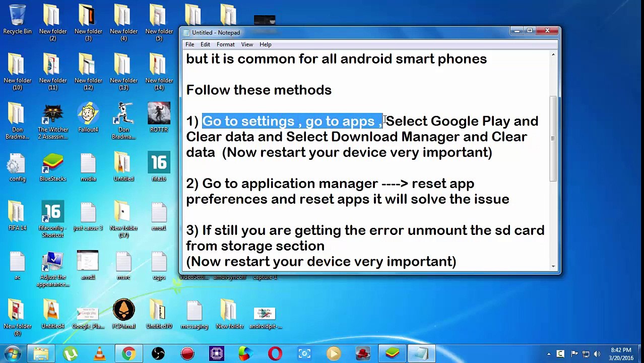Select the Untitled4 folder icon
The image size is (644, 363).
coord(53,315)
